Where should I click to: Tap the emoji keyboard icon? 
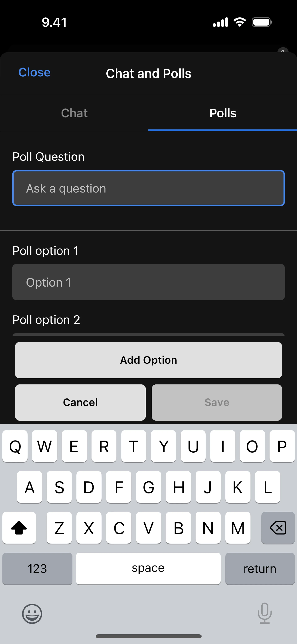click(32, 614)
